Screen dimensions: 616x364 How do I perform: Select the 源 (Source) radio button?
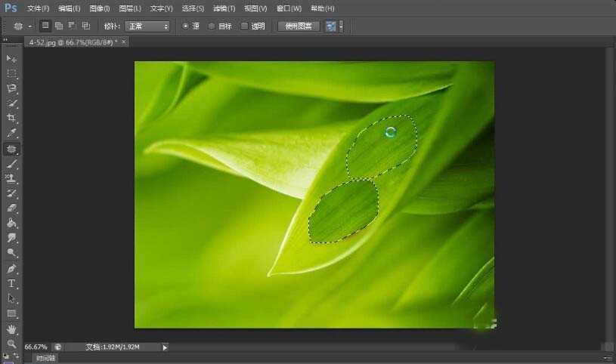186,26
